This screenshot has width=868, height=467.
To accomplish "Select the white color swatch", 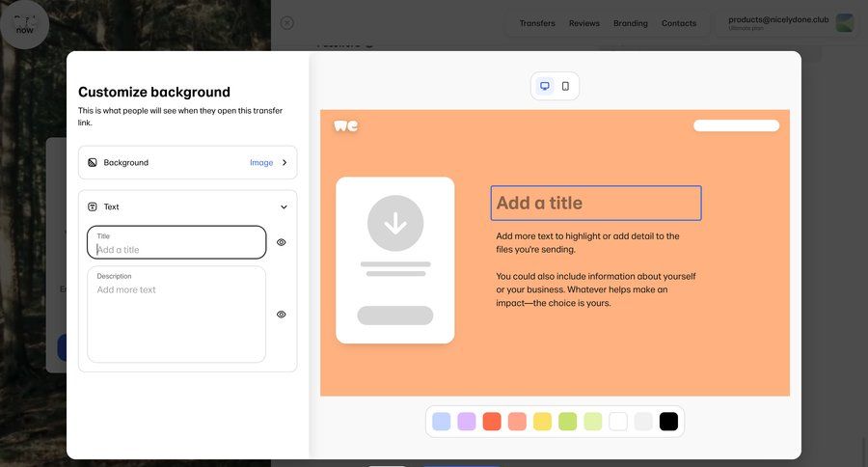I will 618,422.
